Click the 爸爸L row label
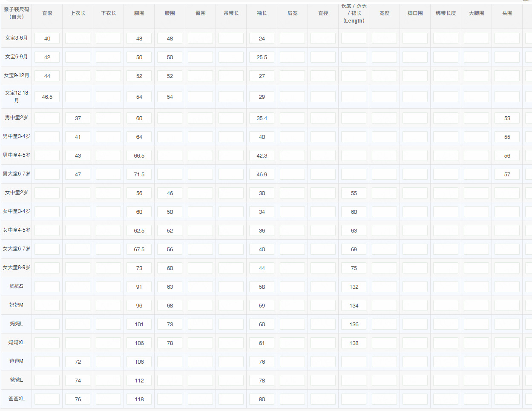The width and height of the screenshot is (532, 411). [x=17, y=380]
